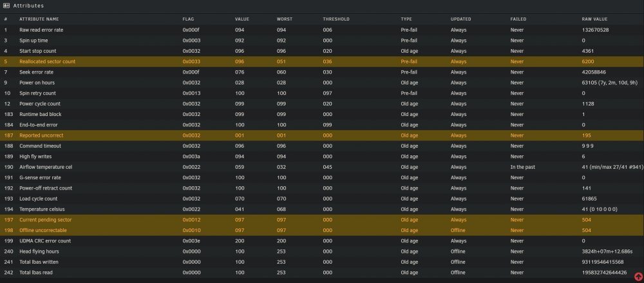Click the RAW VALUE column header
The height and width of the screenshot is (283, 644).
point(594,19)
